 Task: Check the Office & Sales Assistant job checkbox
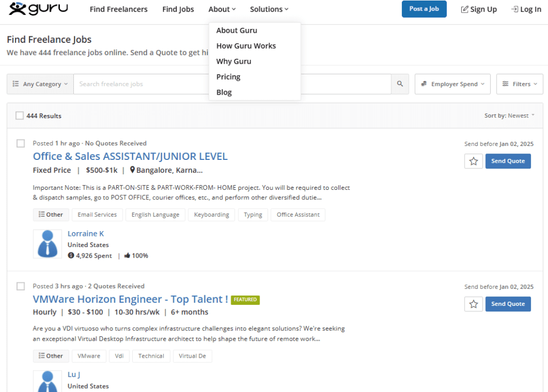pyautogui.click(x=21, y=143)
